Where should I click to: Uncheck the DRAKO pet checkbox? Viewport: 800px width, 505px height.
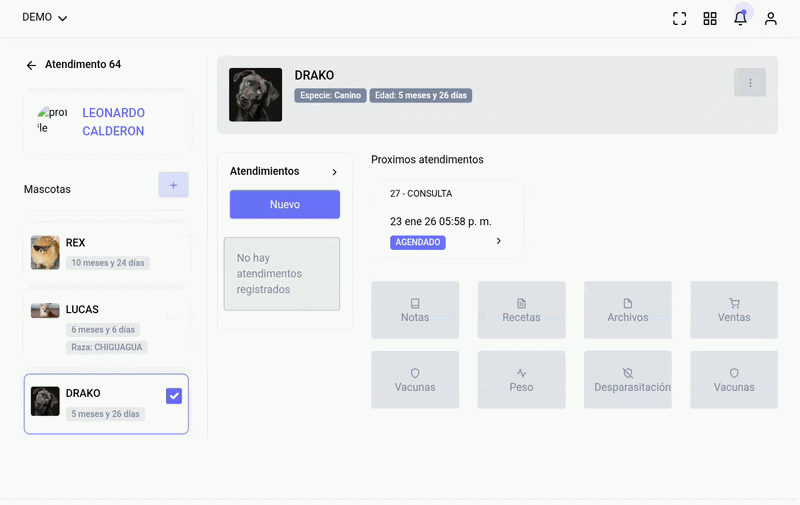174,396
